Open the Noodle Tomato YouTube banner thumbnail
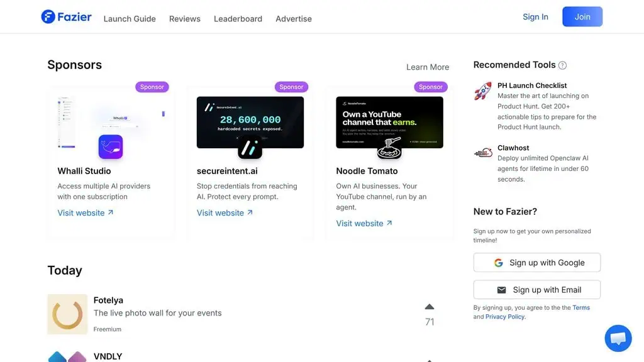The height and width of the screenshot is (362, 644). coord(389,122)
